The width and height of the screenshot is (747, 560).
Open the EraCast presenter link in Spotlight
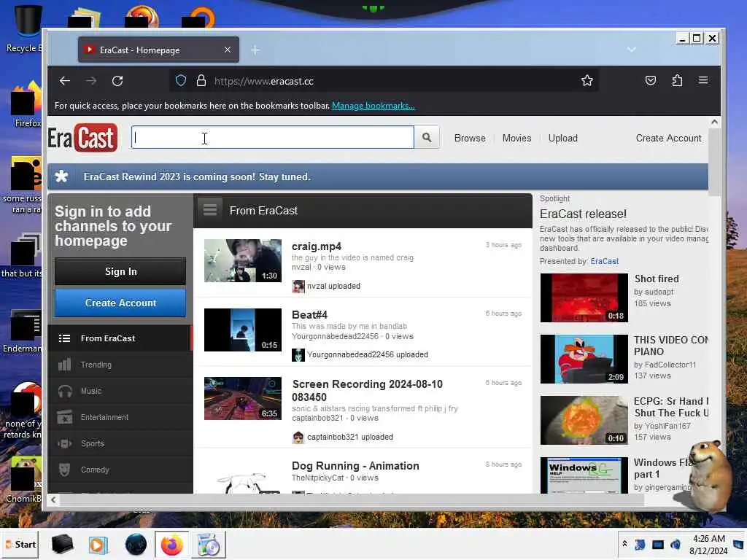[604, 261]
